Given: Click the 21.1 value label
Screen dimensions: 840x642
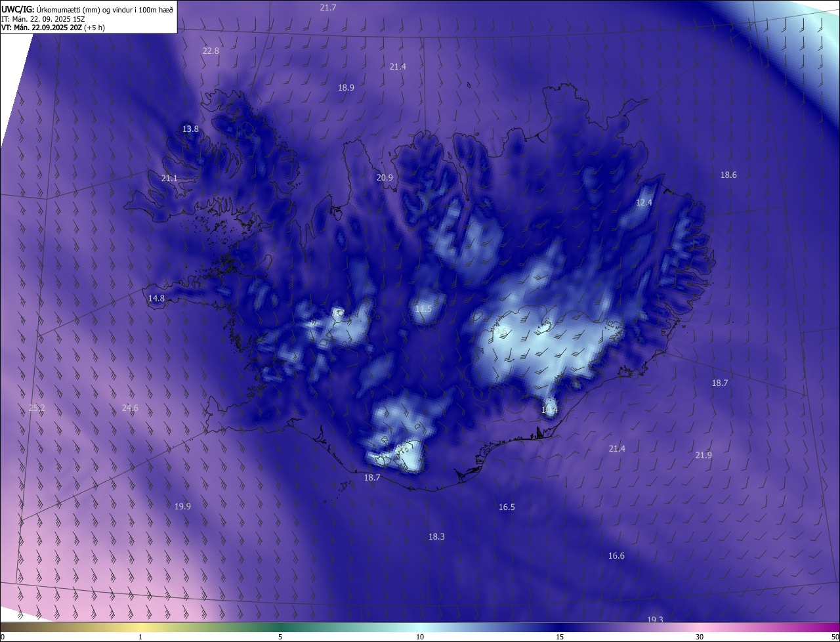Looking at the screenshot, I should pyautogui.click(x=169, y=178).
